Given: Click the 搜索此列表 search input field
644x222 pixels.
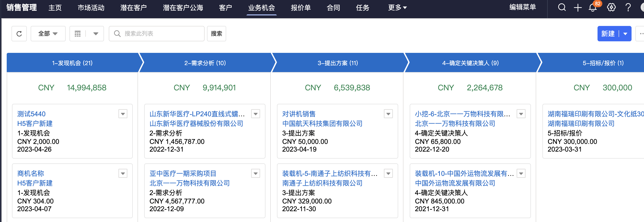Looking at the screenshot, I should pyautogui.click(x=160, y=34).
